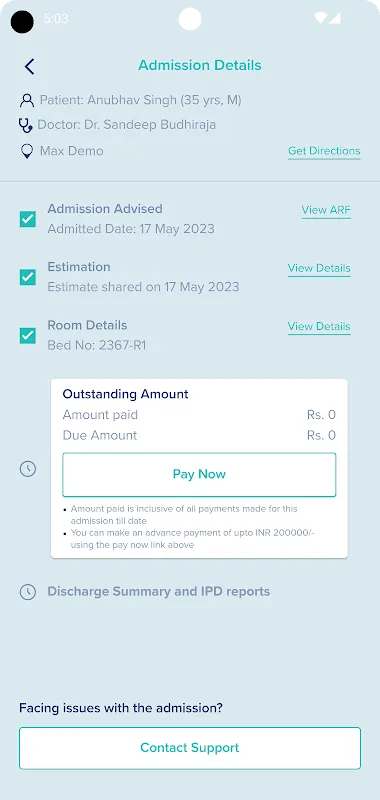Toggle the Estimation checkbox

click(x=28, y=278)
